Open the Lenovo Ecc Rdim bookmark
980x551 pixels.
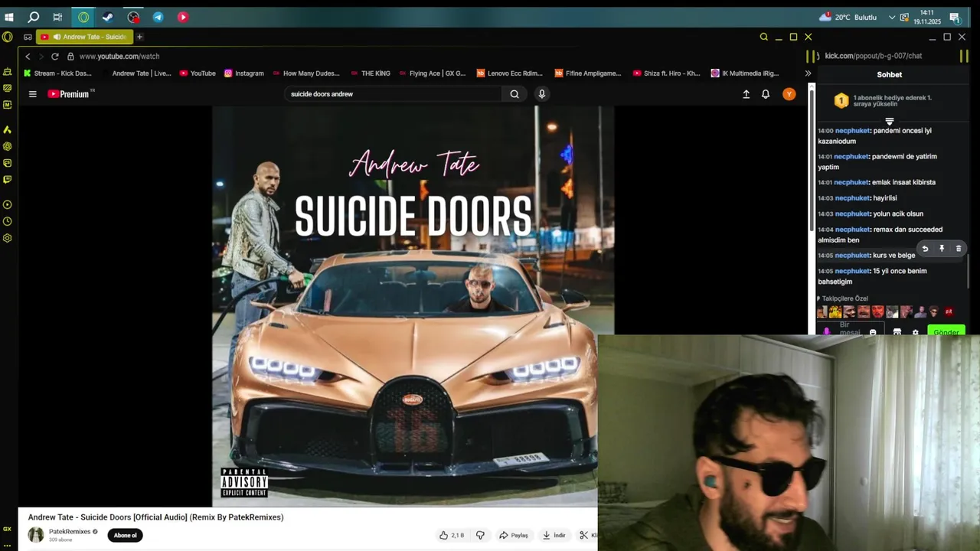coord(509,73)
